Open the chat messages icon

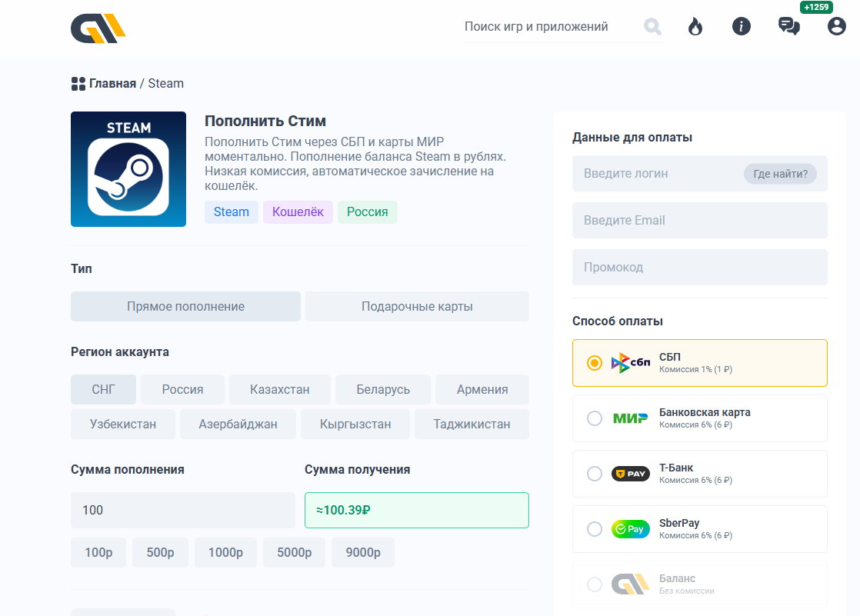pyautogui.click(x=788, y=26)
